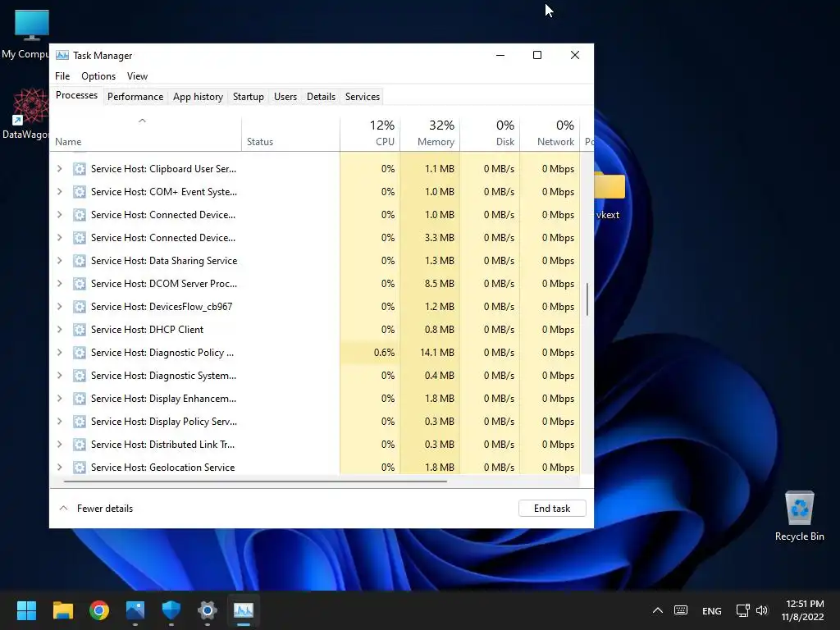
Task: Switch to the App history tab
Action: point(198,97)
